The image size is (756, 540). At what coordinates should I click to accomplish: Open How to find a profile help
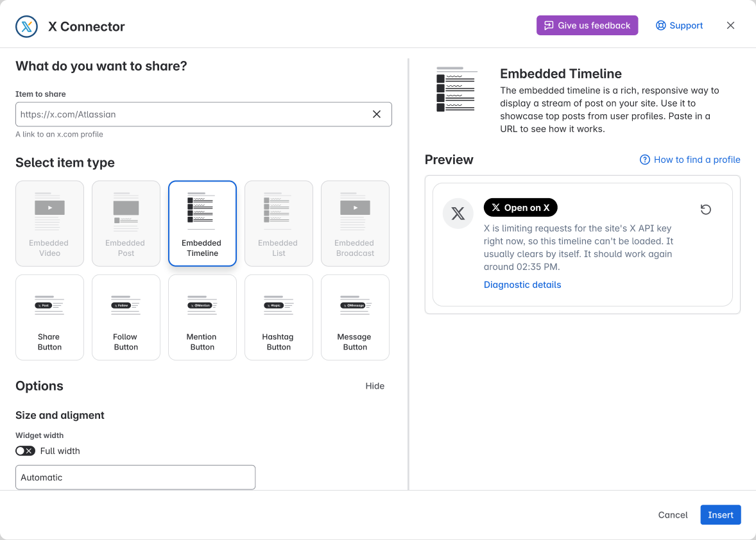pos(689,160)
